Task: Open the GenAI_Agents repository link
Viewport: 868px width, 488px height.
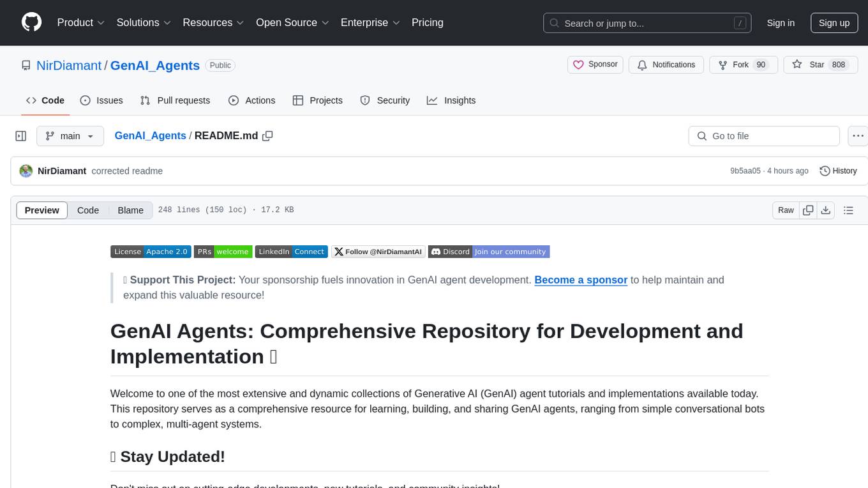Action: click(x=155, y=65)
